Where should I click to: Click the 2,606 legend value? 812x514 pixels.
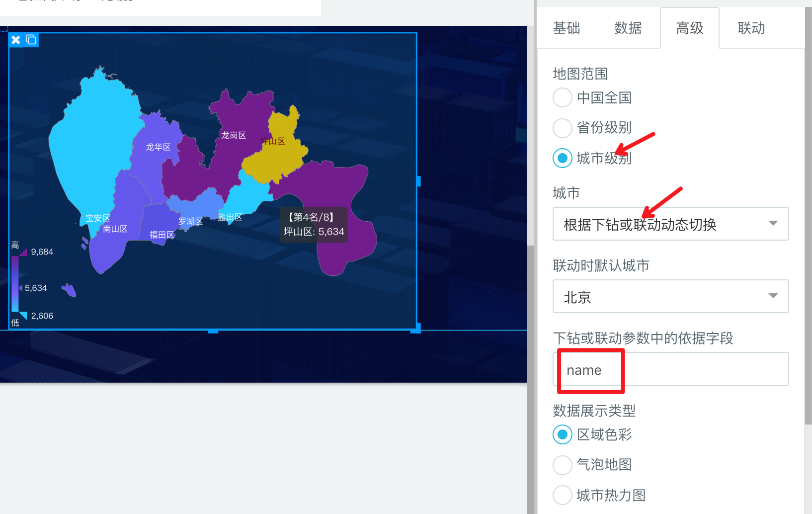(x=42, y=316)
